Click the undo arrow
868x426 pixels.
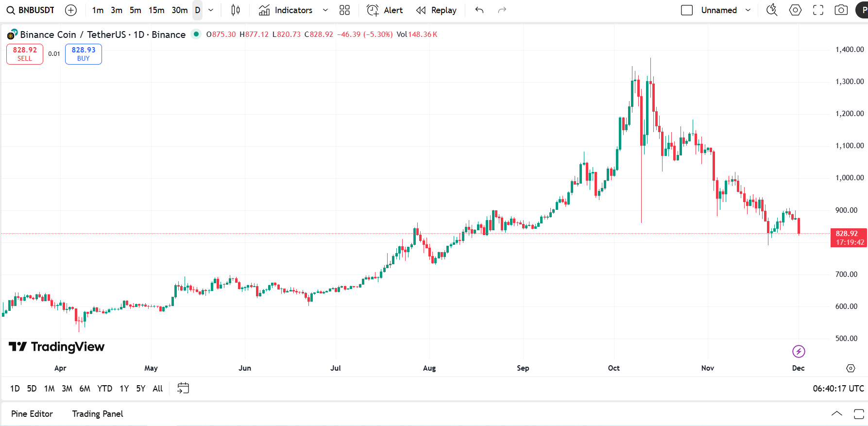tap(479, 10)
